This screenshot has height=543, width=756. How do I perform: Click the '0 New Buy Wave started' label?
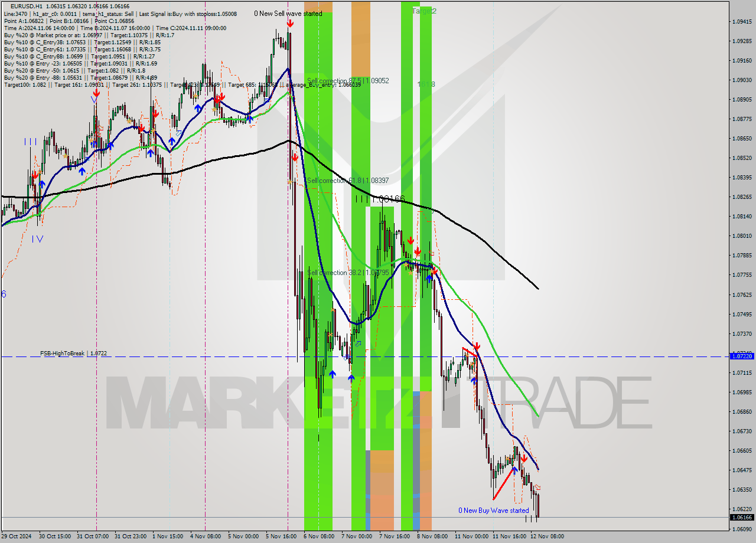[494, 511]
